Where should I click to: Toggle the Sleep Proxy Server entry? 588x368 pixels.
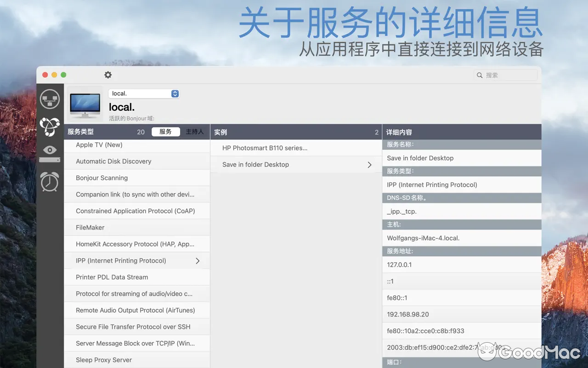pyautogui.click(x=103, y=360)
